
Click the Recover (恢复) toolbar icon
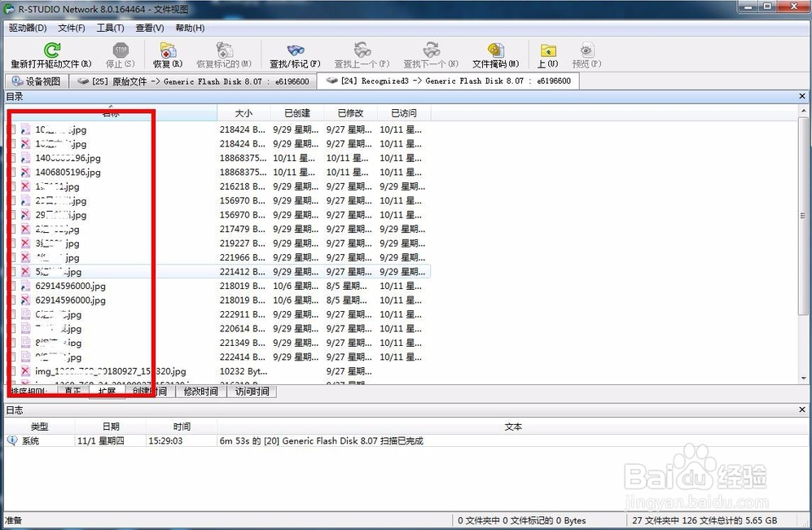pyautogui.click(x=168, y=50)
